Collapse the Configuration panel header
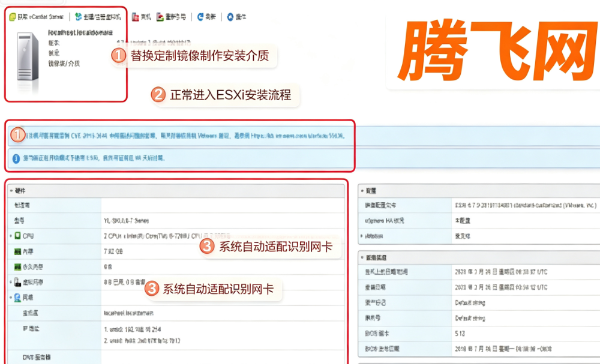The image size is (600, 364). point(362,191)
